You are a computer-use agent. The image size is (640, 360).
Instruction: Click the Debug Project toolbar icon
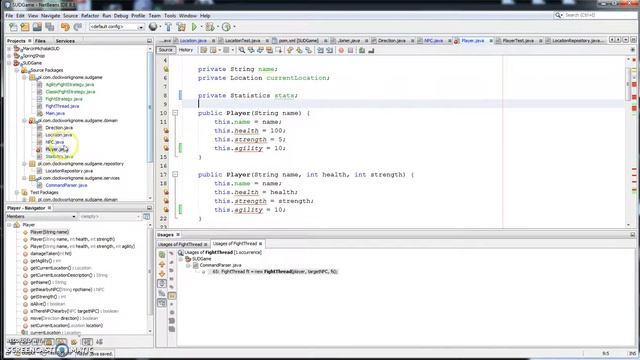click(210, 27)
